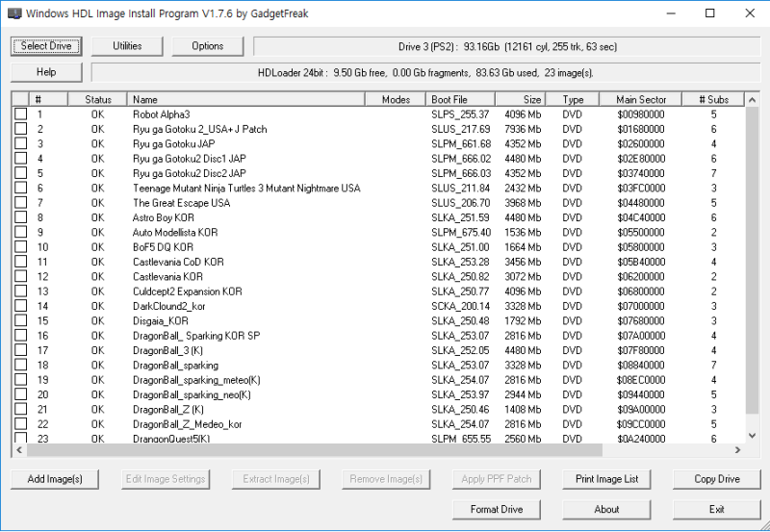Screen dimensions: 770x532
Task: Click the Format Drive button
Action: click(497, 510)
